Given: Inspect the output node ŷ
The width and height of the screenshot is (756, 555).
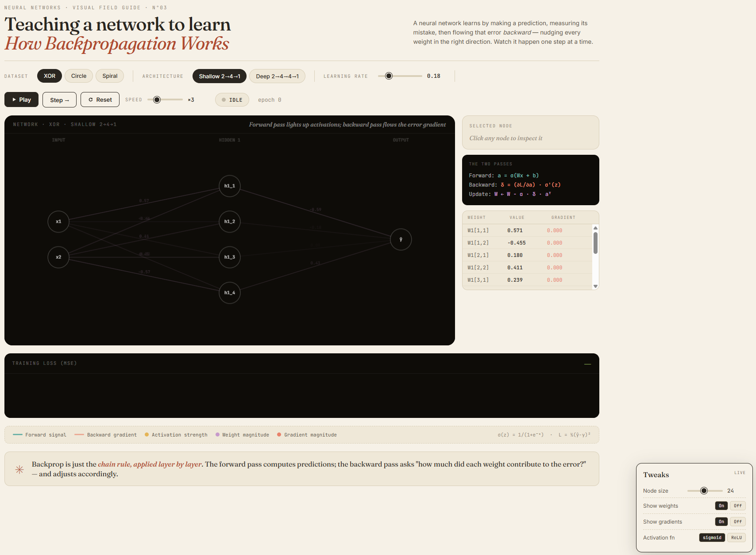Looking at the screenshot, I should point(401,239).
